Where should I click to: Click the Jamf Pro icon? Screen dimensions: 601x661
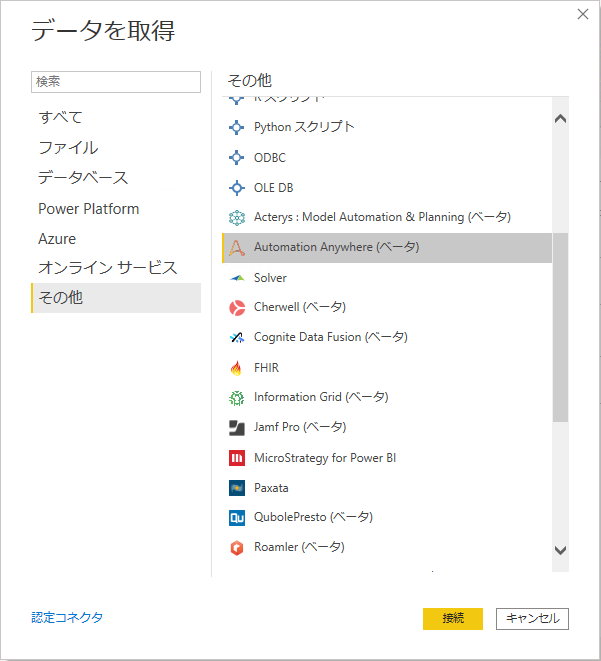click(x=236, y=428)
